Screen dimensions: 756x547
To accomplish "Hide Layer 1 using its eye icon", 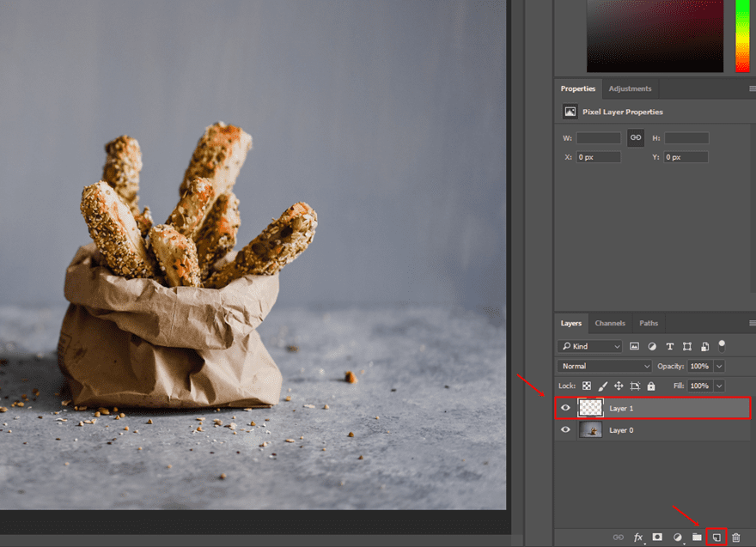I will (x=565, y=408).
